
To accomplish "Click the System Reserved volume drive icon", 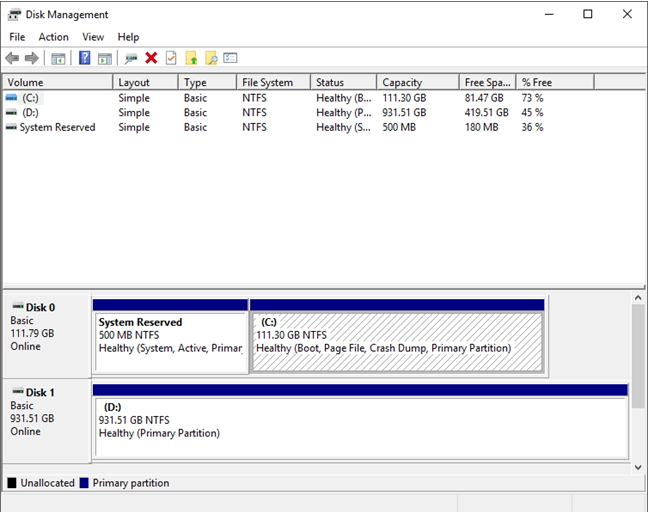I will (x=11, y=127).
